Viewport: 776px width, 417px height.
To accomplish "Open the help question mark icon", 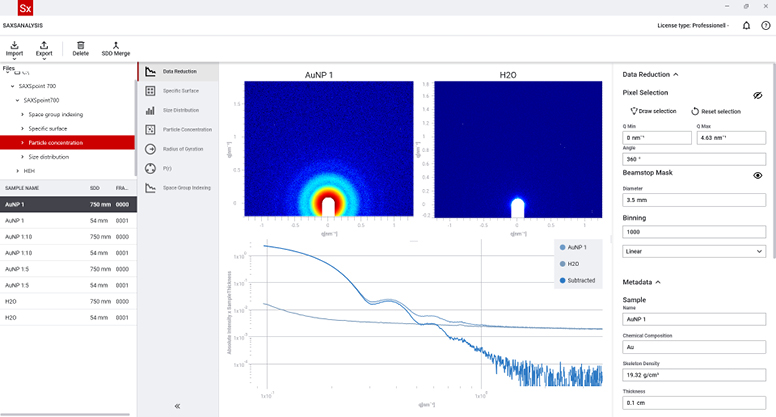I will pos(765,25).
